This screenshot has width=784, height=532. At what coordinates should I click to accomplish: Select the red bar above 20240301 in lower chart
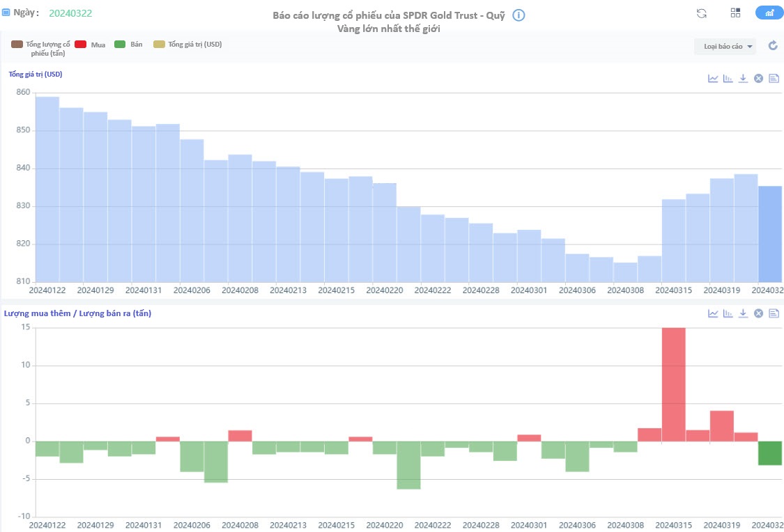(529, 438)
